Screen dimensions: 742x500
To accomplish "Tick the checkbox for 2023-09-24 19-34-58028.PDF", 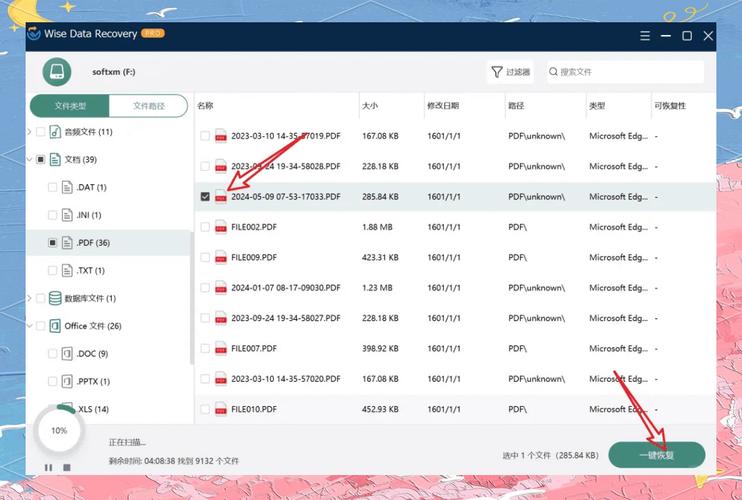I will pos(205,167).
